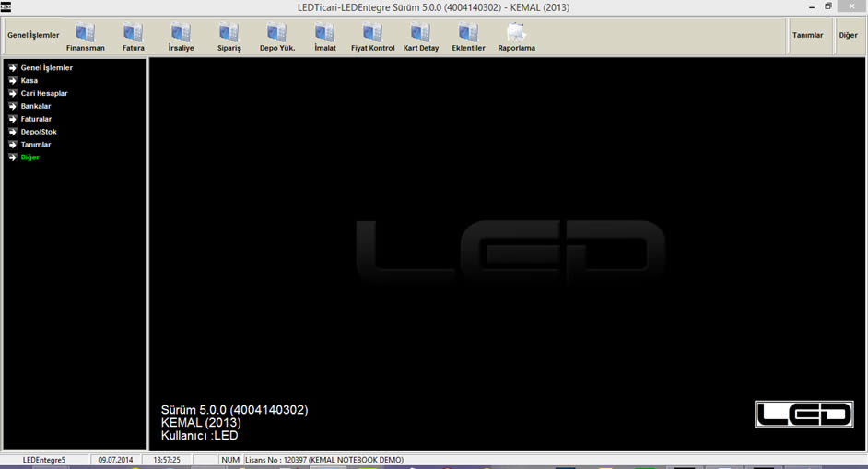Click Kullanıcı :LED text

(x=199, y=435)
